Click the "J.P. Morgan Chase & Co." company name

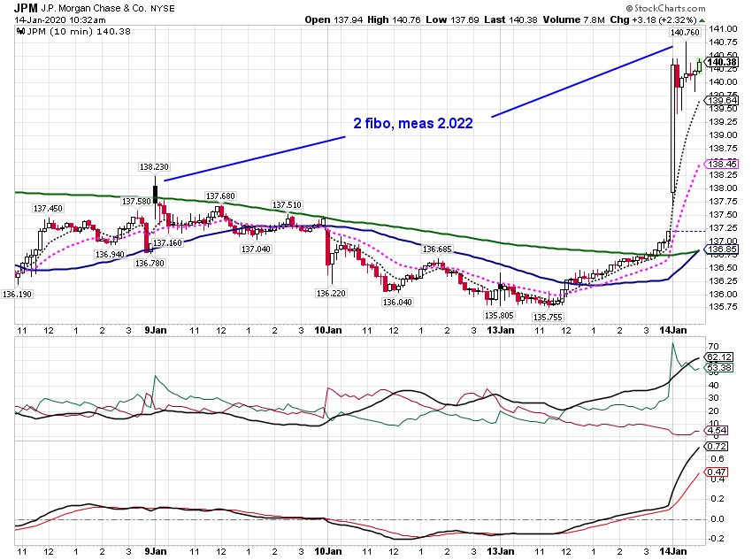pos(94,9)
